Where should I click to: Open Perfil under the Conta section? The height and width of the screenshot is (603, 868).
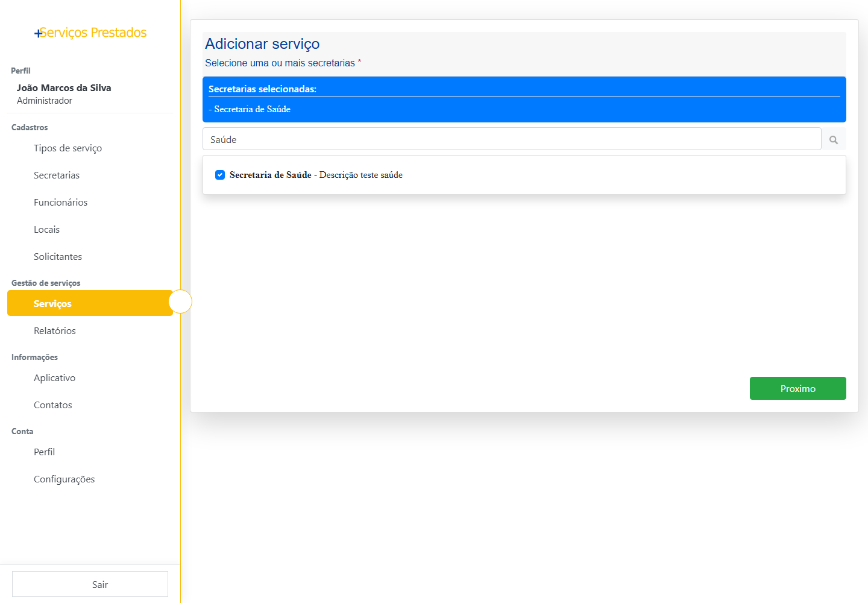90,452
